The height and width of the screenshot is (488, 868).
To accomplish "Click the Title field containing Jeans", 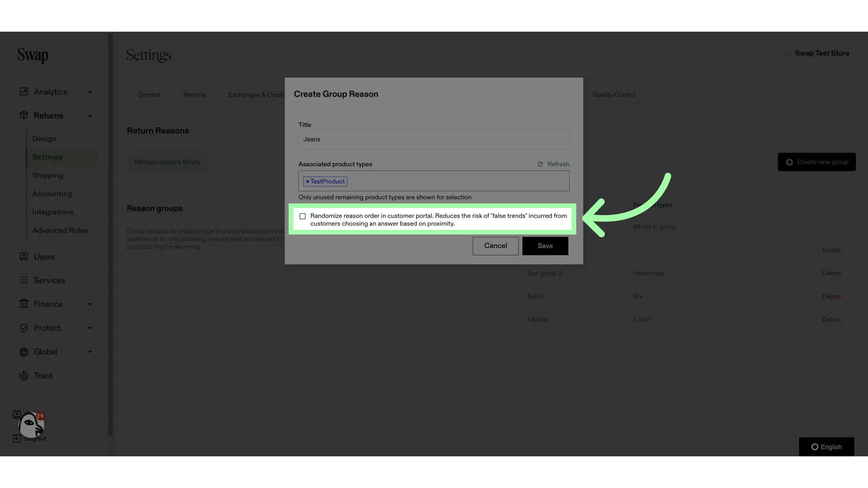I will (434, 139).
